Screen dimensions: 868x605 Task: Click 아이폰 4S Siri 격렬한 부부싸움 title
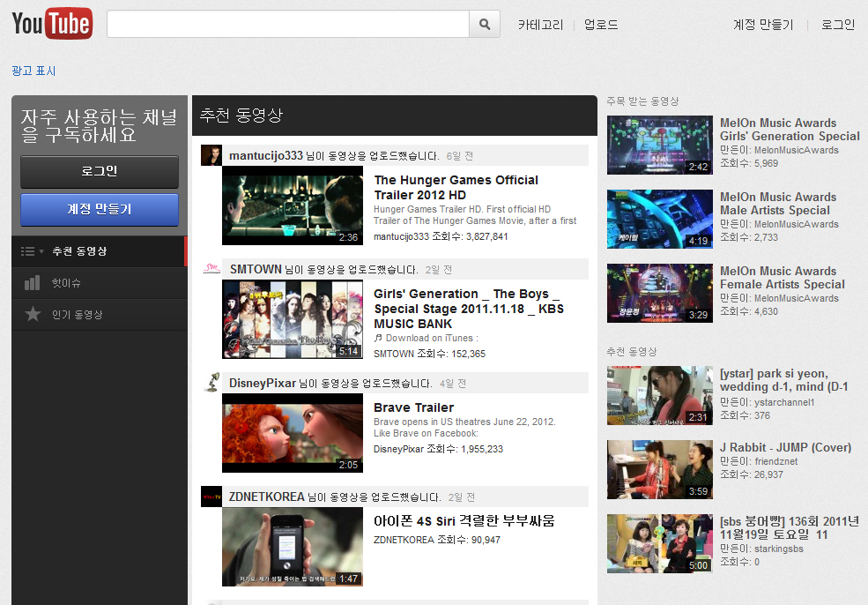(x=464, y=521)
